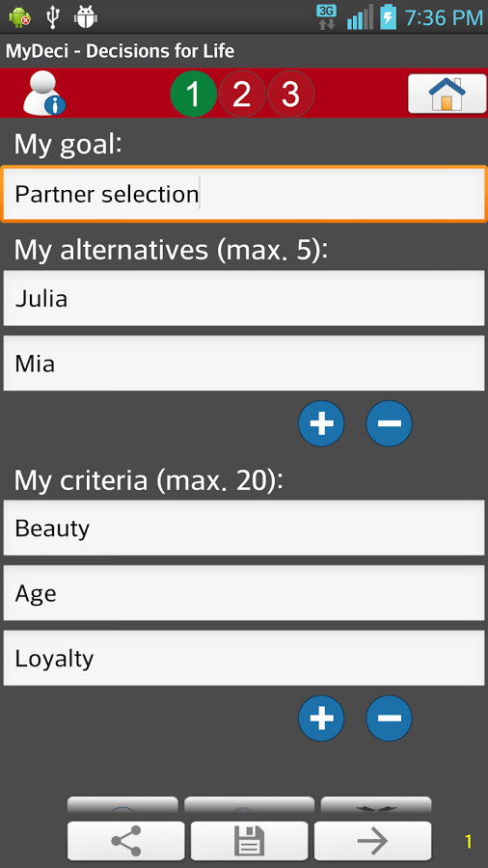Edit the Beauty criterion field
488x868 pixels.
[x=244, y=528]
